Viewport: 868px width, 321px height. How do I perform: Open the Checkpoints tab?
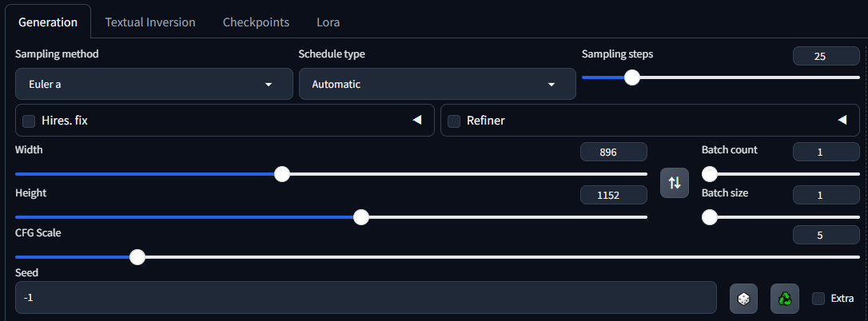256,22
